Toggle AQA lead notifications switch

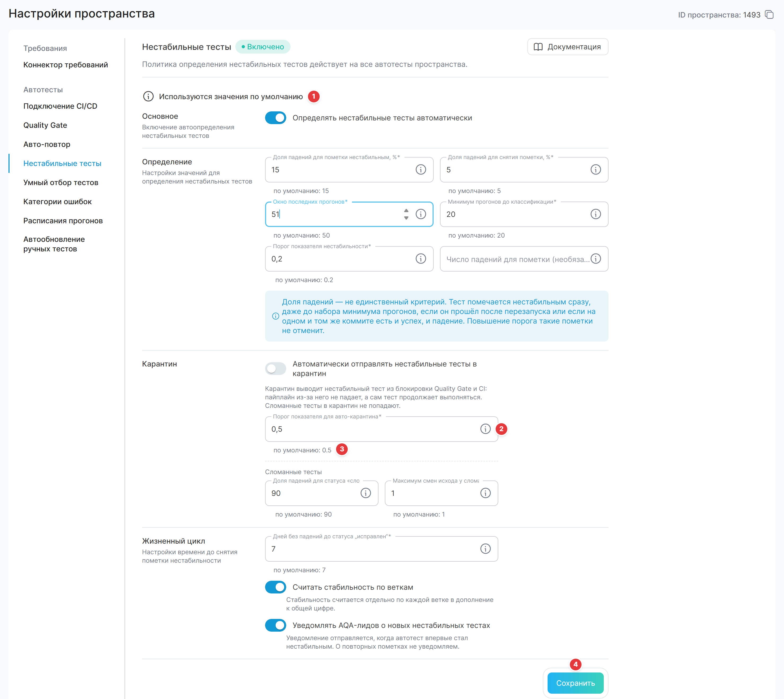click(x=276, y=625)
